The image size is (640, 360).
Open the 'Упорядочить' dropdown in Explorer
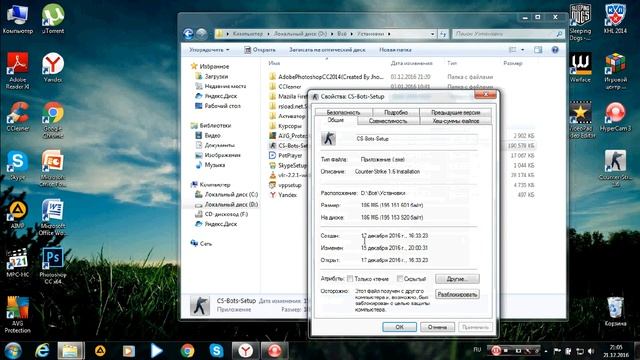[x=209, y=50]
